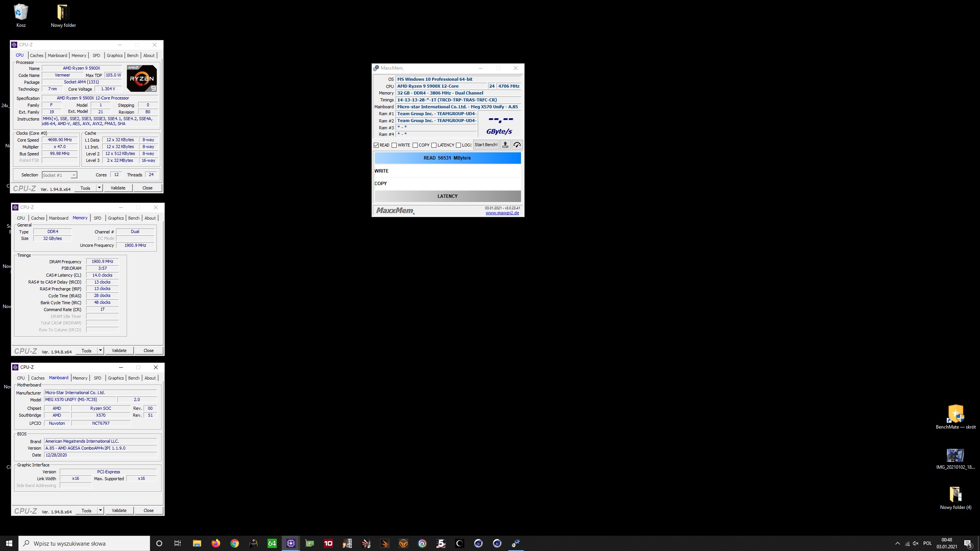Expand Tools dropdown arrow in Mainboard window
Viewport: 980px width, 551px height.
click(100, 510)
